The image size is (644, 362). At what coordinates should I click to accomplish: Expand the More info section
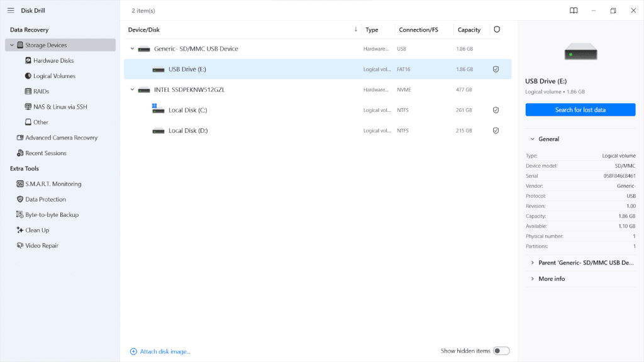[552, 278]
